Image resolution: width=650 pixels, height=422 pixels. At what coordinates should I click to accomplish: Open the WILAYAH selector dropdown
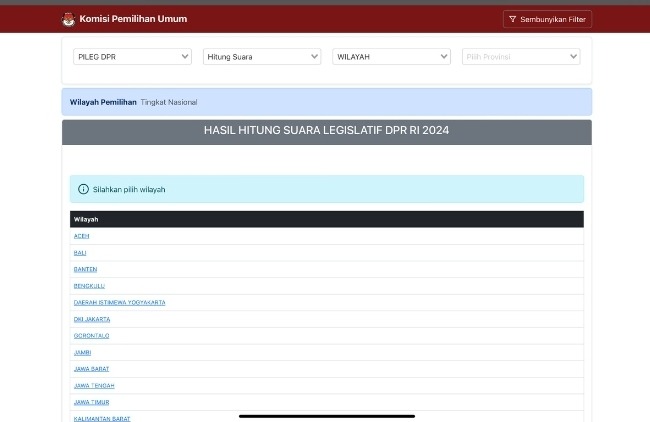(x=391, y=57)
